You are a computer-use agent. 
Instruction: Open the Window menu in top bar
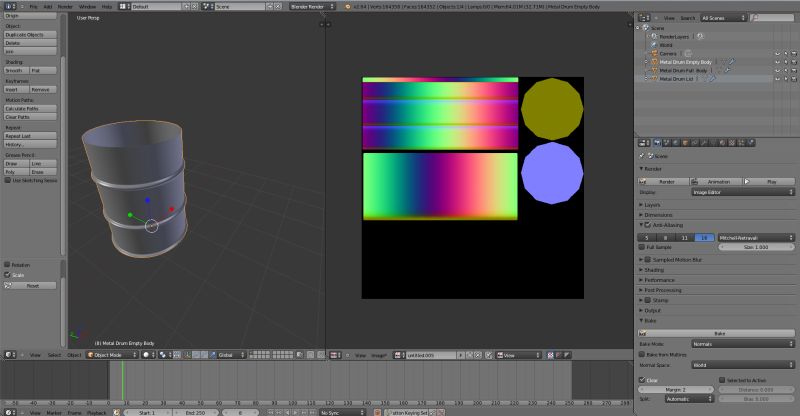[87, 7]
